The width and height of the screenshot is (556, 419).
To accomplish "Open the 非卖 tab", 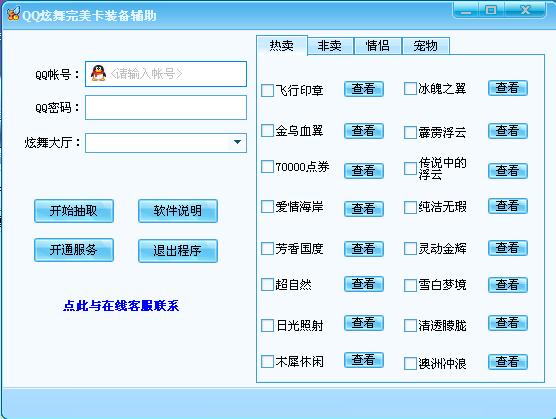I will pyautogui.click(x=330, y=46).
